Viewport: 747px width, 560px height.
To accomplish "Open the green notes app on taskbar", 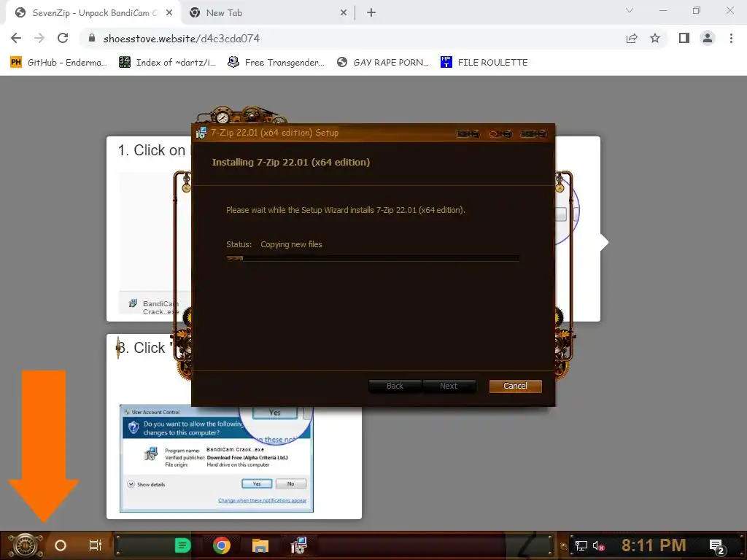I will click(182, 545).
